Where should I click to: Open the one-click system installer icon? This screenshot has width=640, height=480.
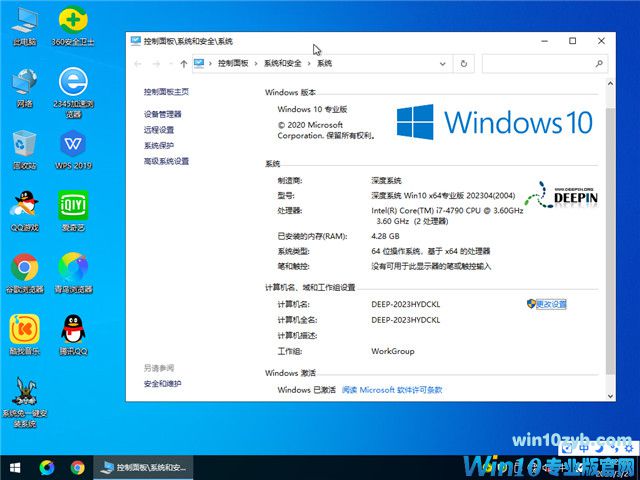pyautogui.click(x=24, y=402)
